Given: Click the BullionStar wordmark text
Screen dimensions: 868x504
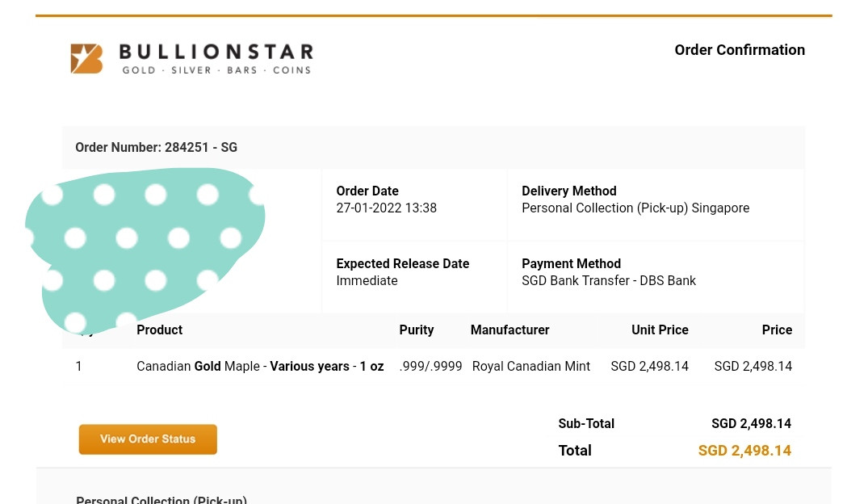Looking at the screenshot, I should pyautogui.click(x=216, y=53).
